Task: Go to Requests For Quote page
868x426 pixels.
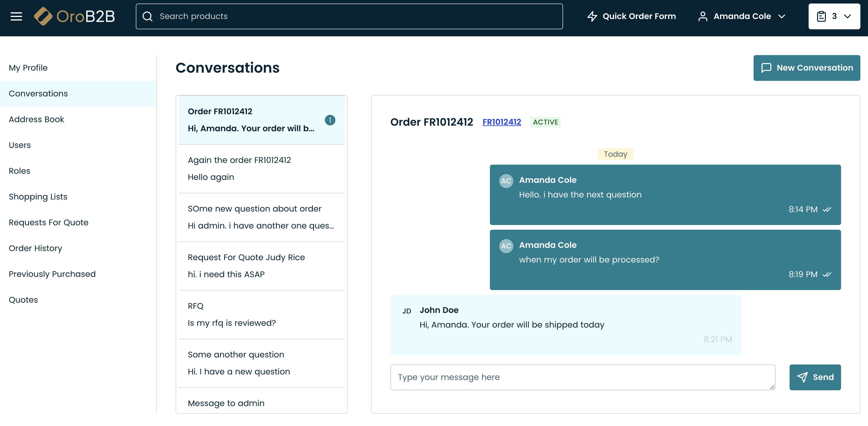Action: point(49,222)
